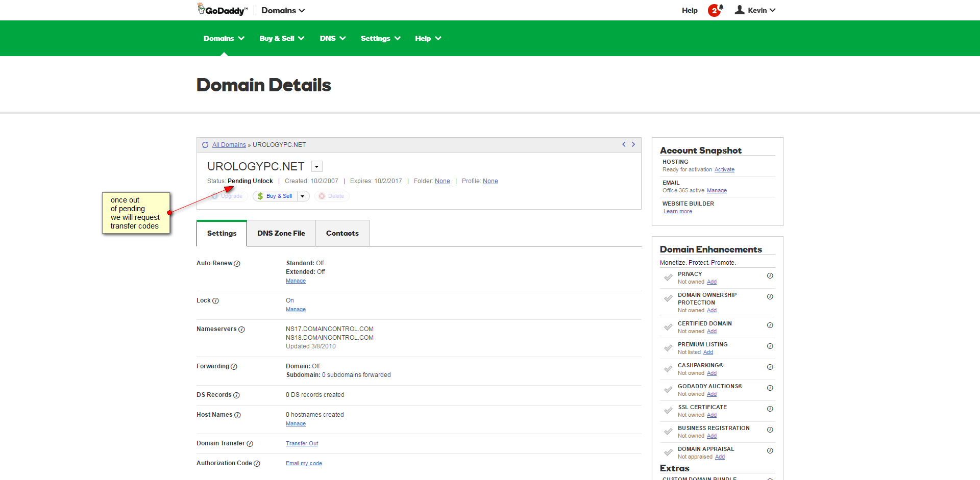Click the Nameservers help icon
This screenshot has height=480, width=980.
[241, 330]
